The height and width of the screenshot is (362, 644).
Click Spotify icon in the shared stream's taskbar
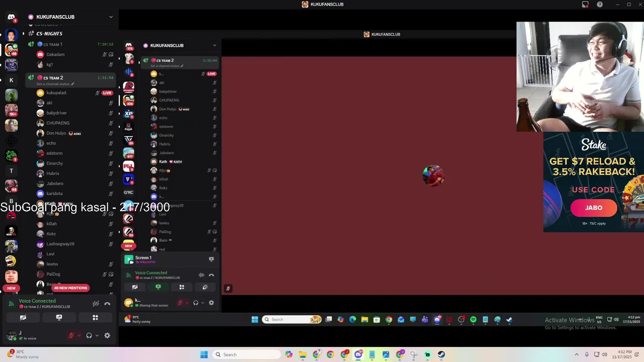[473, 320]
